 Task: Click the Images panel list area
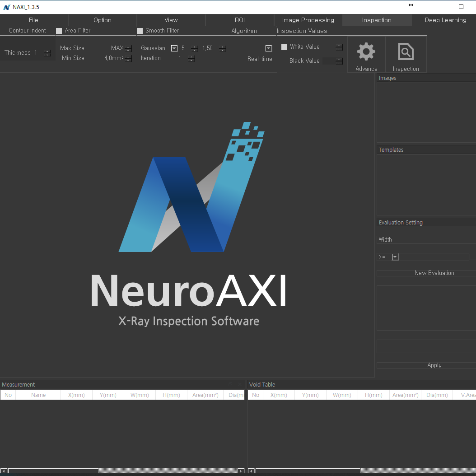click(x=426, y=112)
